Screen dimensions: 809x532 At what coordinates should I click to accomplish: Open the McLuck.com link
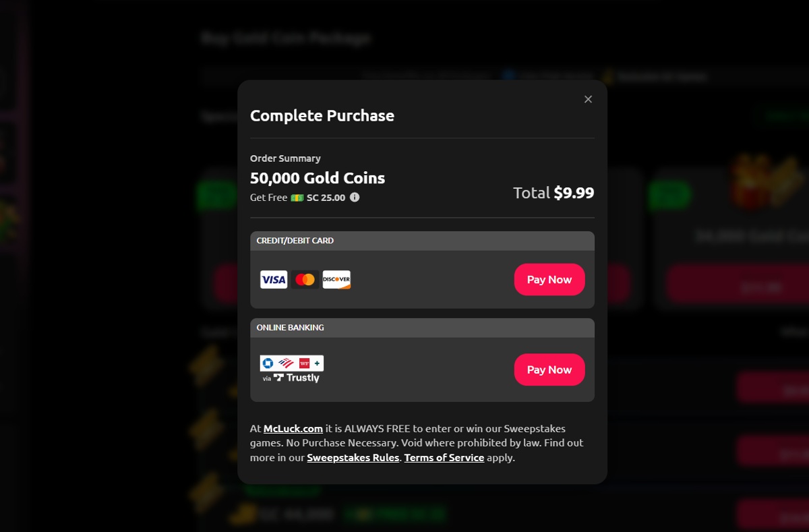point(293,428)
